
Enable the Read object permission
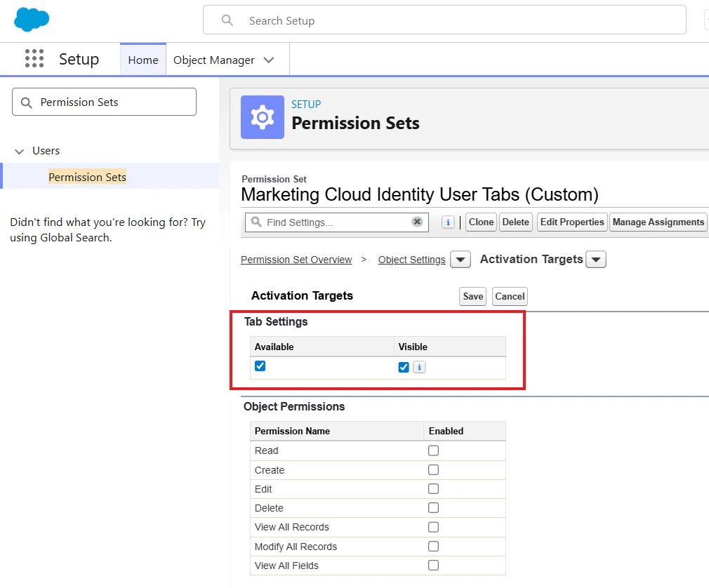click(x=433, y=450)
